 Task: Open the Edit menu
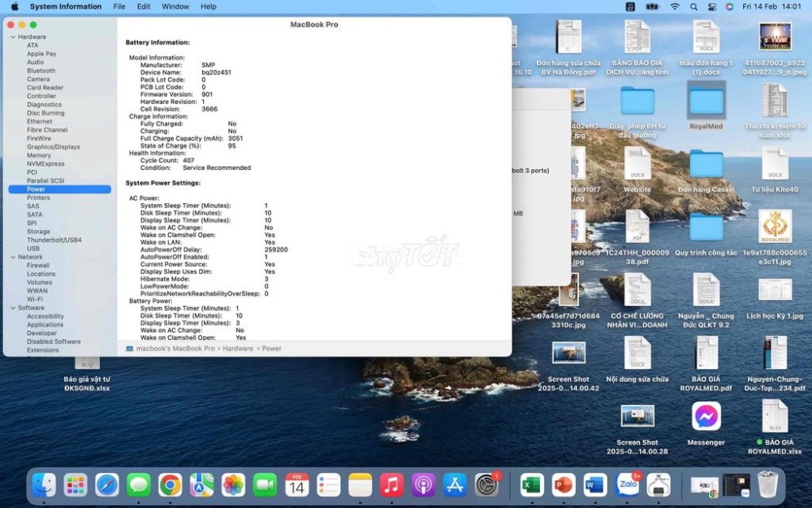click(144, 7)
